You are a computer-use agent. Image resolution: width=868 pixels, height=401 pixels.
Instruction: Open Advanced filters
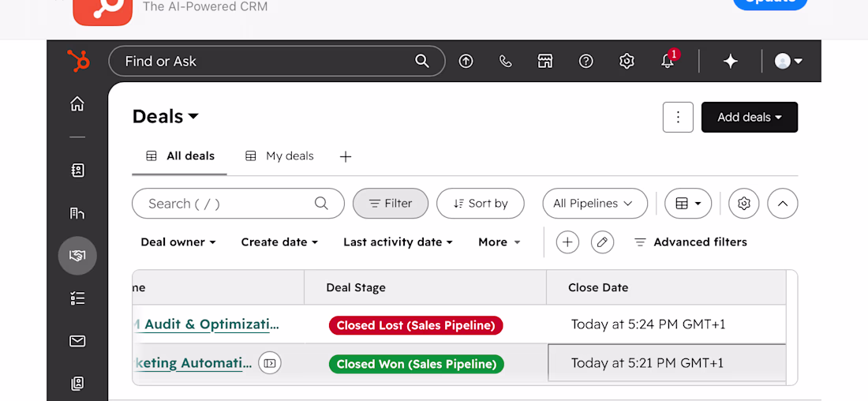click(690, 242)
